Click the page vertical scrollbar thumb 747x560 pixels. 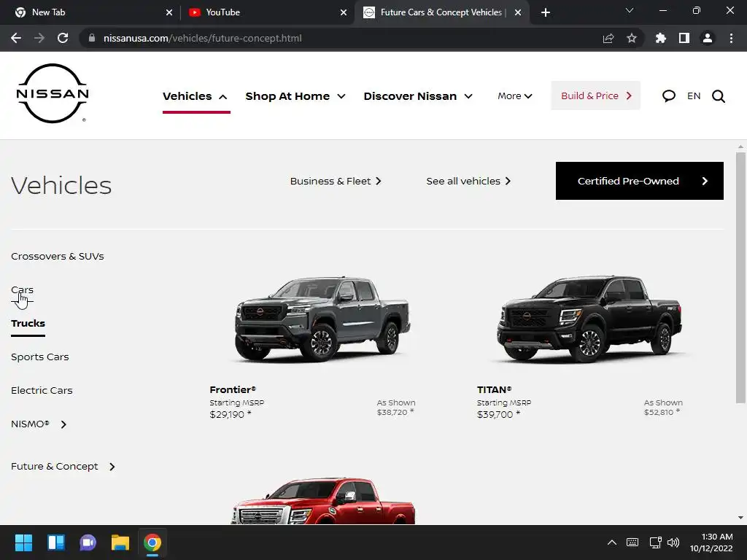(x=740, y=278)
